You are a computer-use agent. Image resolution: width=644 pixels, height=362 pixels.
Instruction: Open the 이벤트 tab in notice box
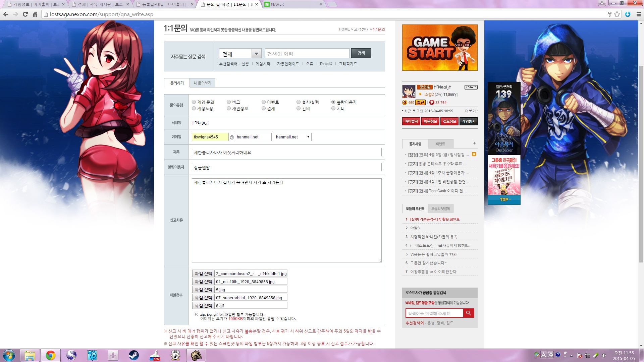coord(440,144)
